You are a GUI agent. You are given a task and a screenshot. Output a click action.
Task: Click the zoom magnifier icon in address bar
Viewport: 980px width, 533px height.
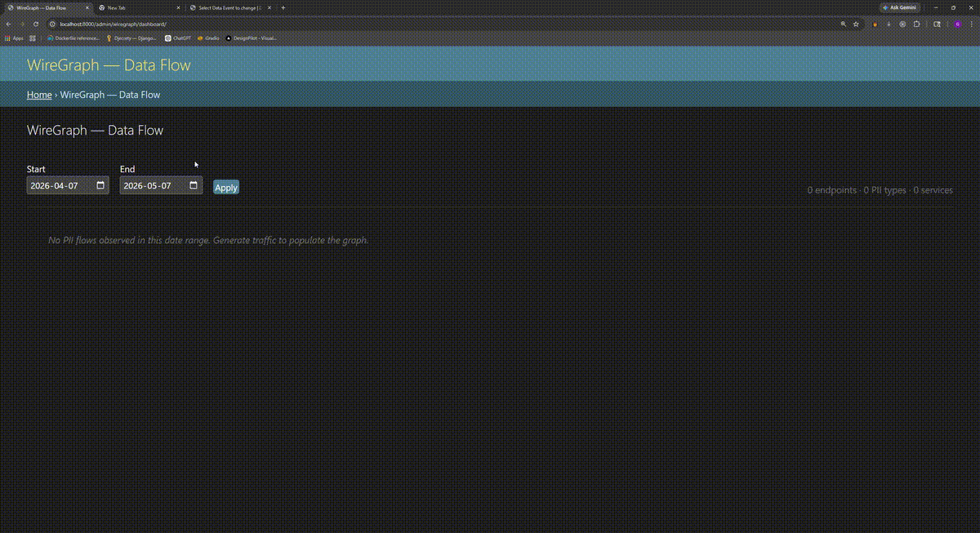click(844, 24)
